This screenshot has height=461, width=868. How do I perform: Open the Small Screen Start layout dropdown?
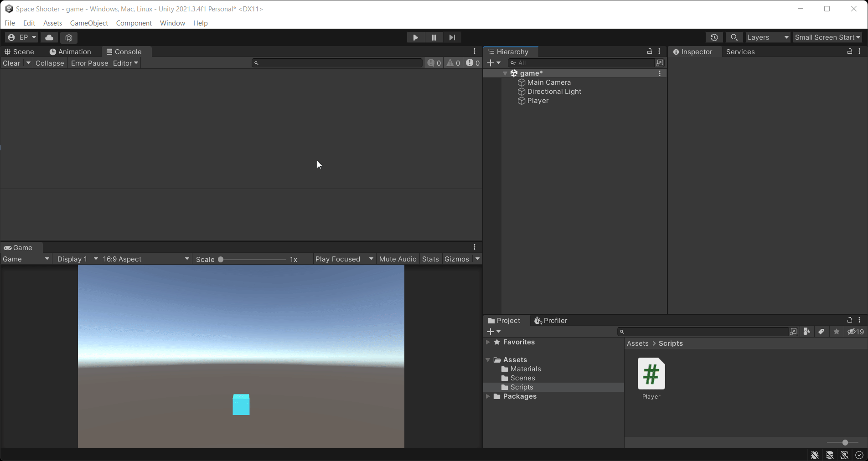click(x=827, y=37)
